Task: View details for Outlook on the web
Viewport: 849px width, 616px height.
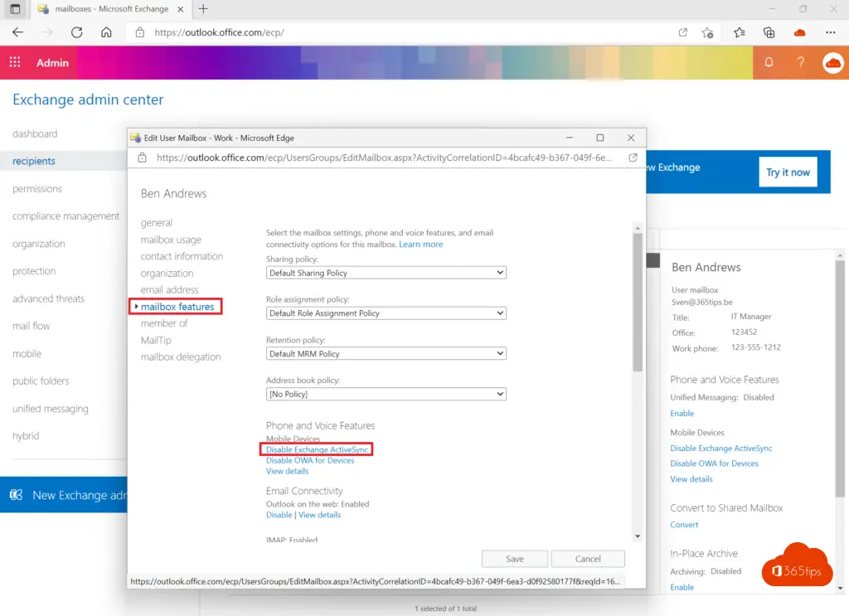Action: (320, 515)
